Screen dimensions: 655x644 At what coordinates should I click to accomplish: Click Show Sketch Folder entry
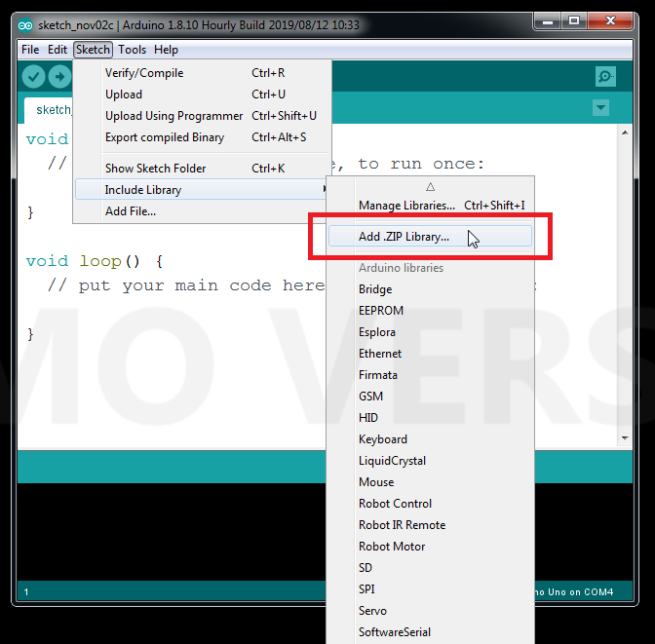click(x=202, y=169)
